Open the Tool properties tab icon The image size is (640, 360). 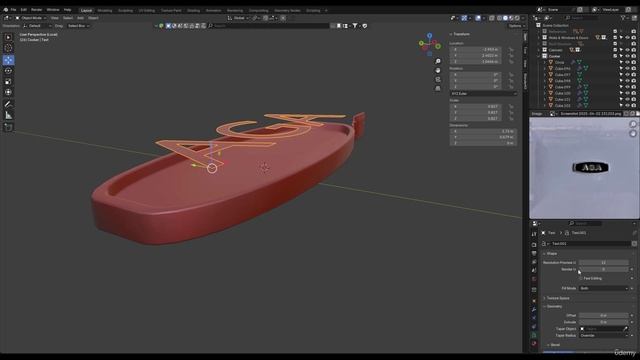[x=534, y=234]
